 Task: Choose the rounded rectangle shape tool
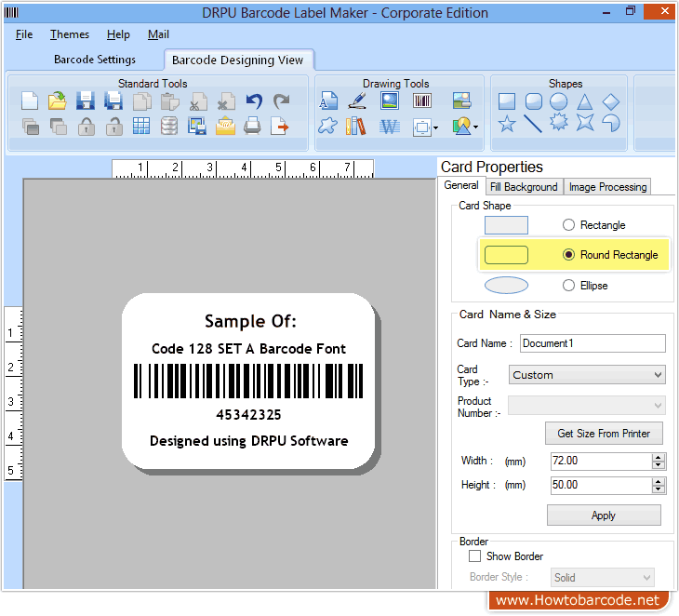coord(534,101)
